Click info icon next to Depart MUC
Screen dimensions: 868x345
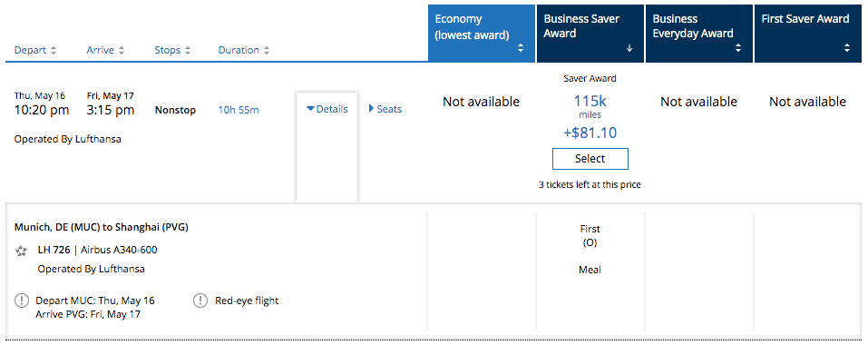click(21, 301)
